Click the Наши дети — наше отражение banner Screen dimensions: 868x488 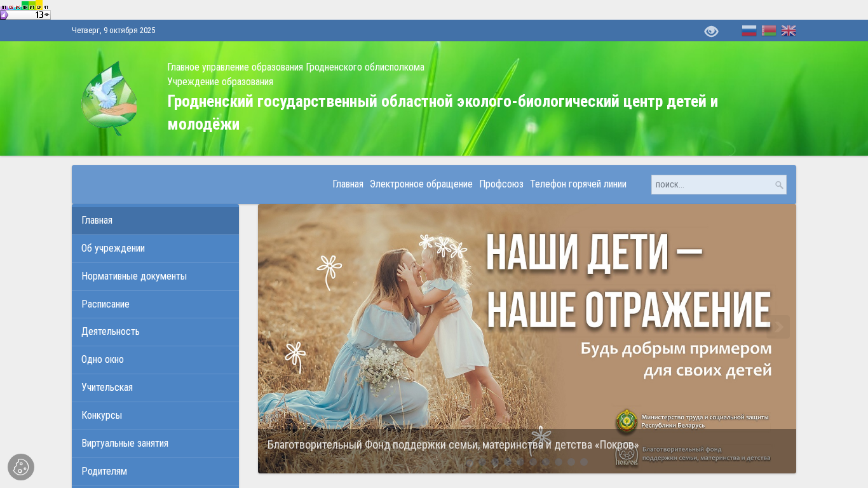coord(527,339)
